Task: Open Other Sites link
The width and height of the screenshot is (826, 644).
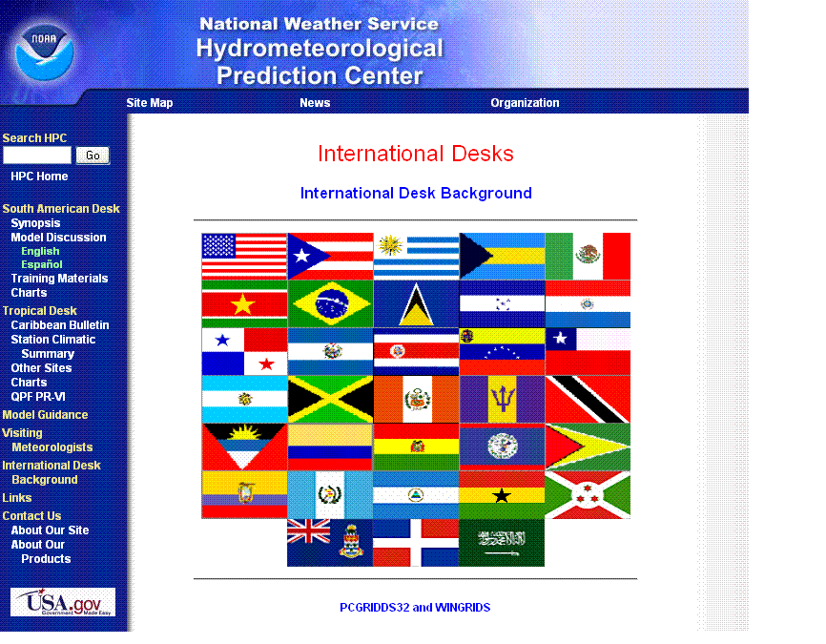Action: point(42,368)
